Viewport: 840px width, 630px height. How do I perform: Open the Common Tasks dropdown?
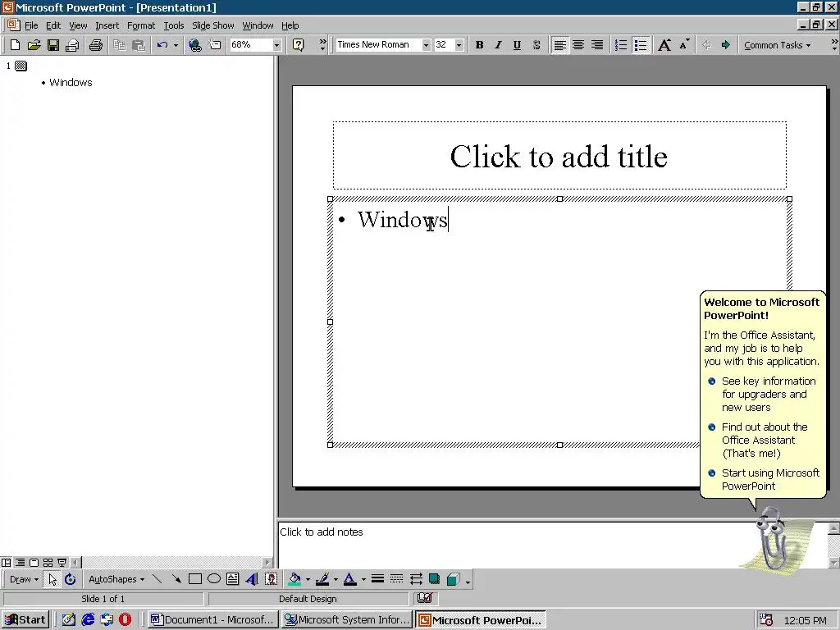[x=777, y=45]
